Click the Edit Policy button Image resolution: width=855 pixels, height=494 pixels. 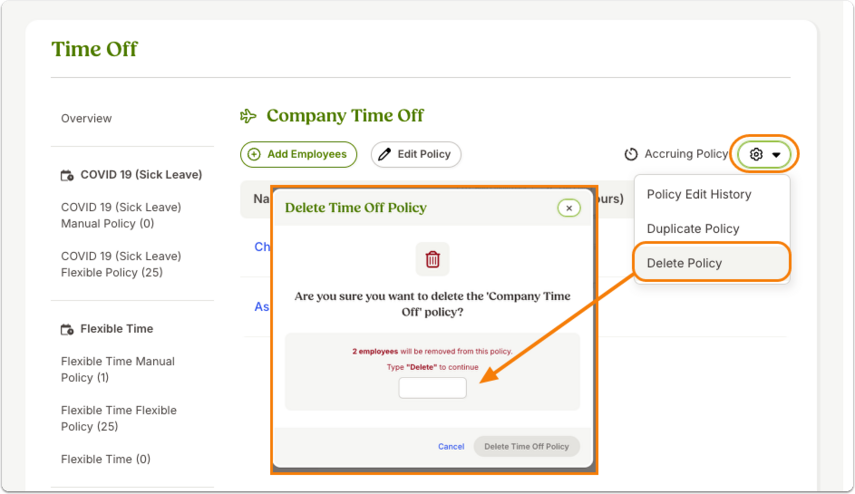(x=416, y=154)
